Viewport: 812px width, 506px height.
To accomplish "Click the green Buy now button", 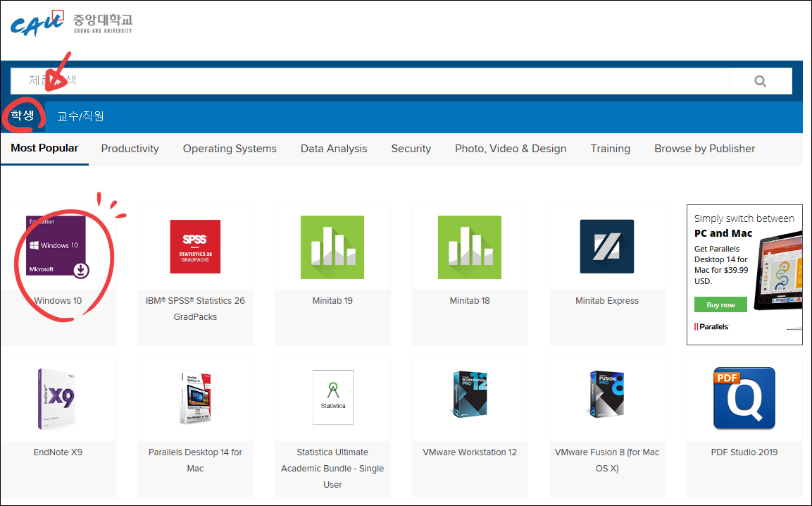I will click(x=720, y=305).
